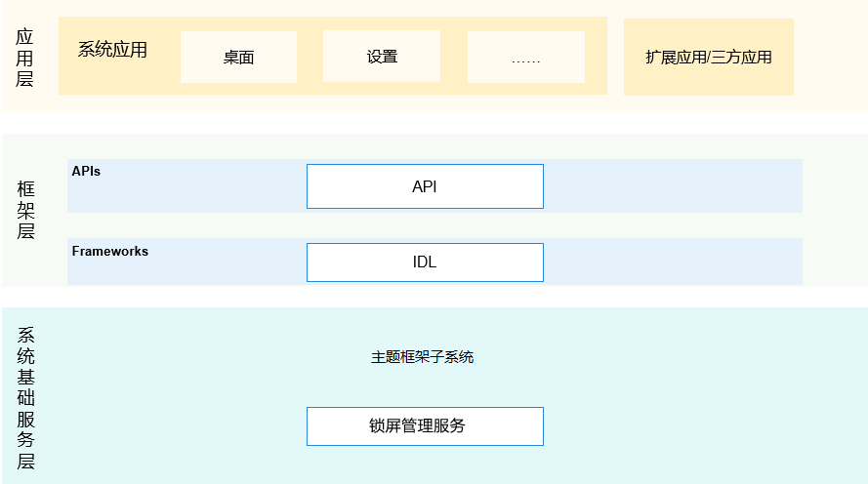
Task: Select the 设置 box
Action: coord(382,57)
